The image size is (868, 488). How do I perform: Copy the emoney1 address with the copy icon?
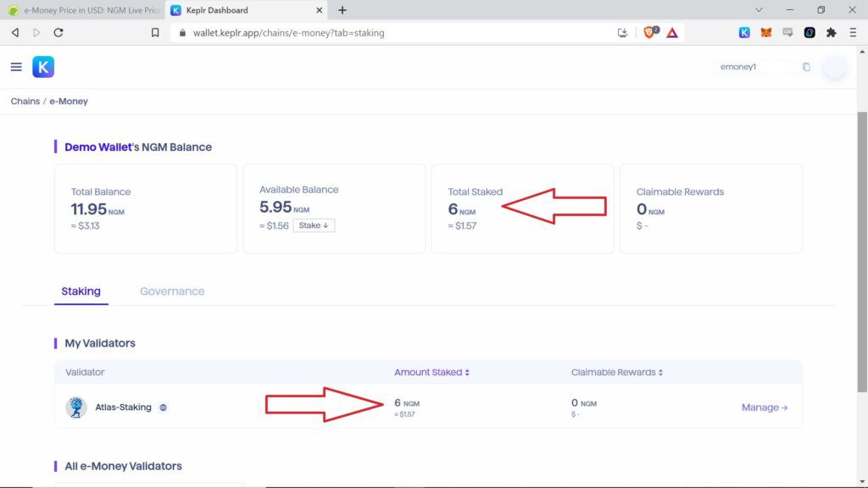806,67
